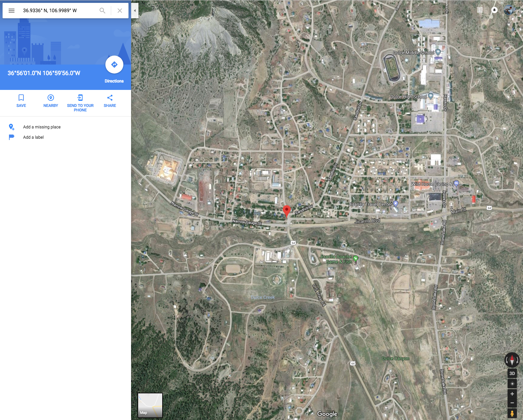
Task: Click the add missing place pin icon
Action: click(x=11, y=127)
